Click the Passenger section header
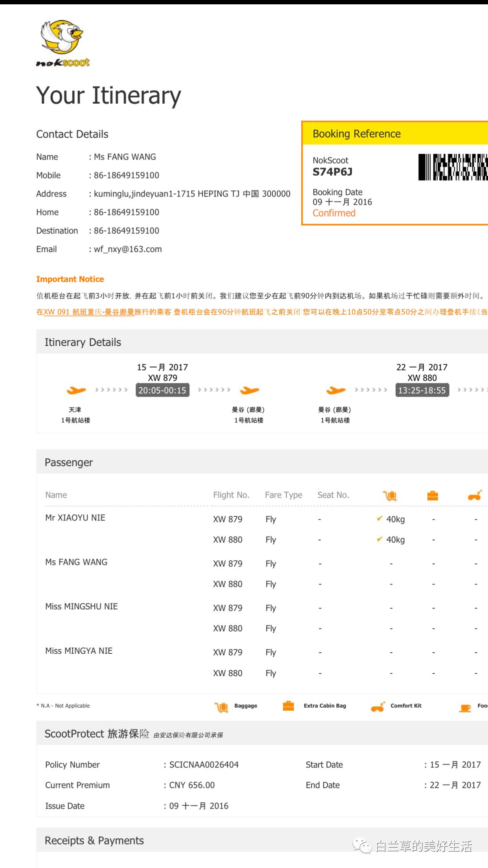This screenshot has width=488, height=868. (x=262, y=462)
